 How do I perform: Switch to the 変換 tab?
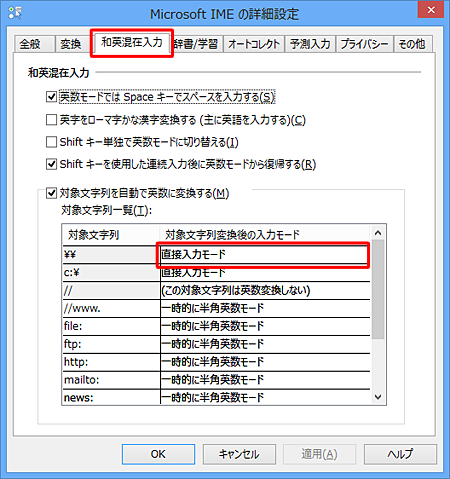[73, 44]
